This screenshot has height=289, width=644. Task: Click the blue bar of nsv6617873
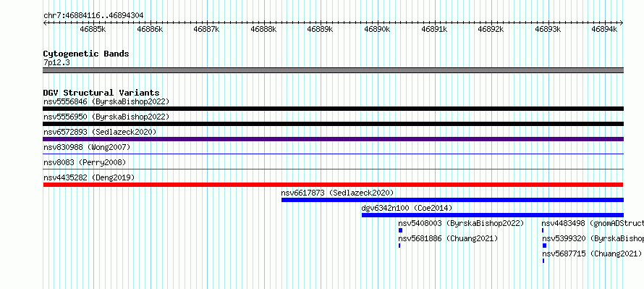[452, 200]
